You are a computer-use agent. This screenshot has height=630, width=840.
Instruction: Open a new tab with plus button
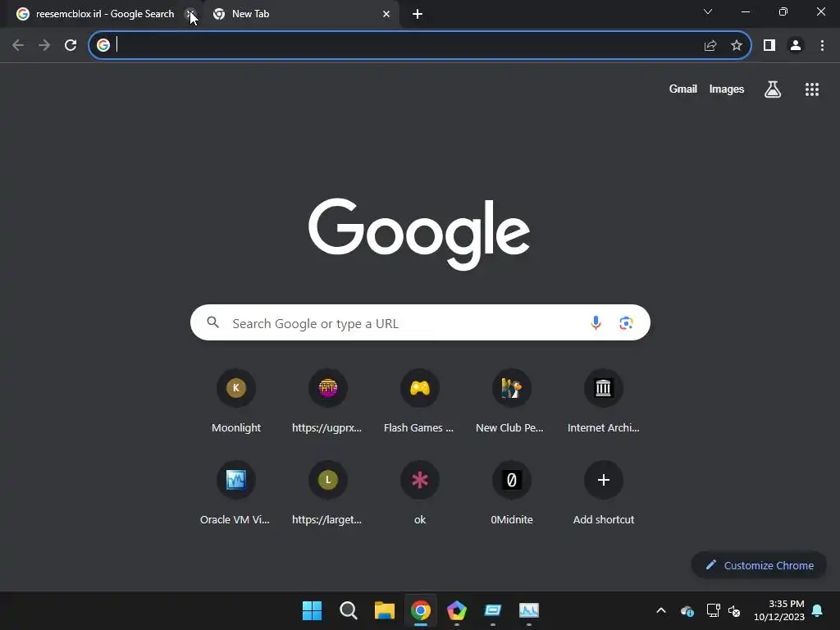pyautogui.click(x=418, y=14)
